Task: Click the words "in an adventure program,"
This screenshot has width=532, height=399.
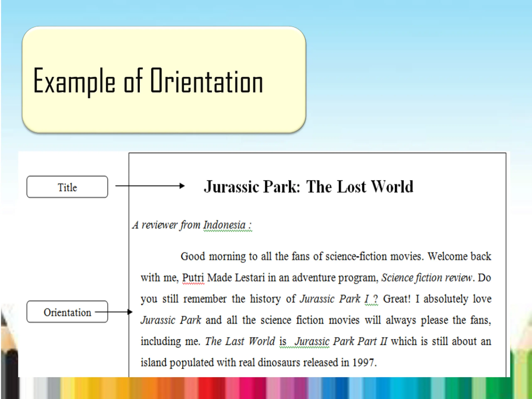Action: (x=323, y=278)
